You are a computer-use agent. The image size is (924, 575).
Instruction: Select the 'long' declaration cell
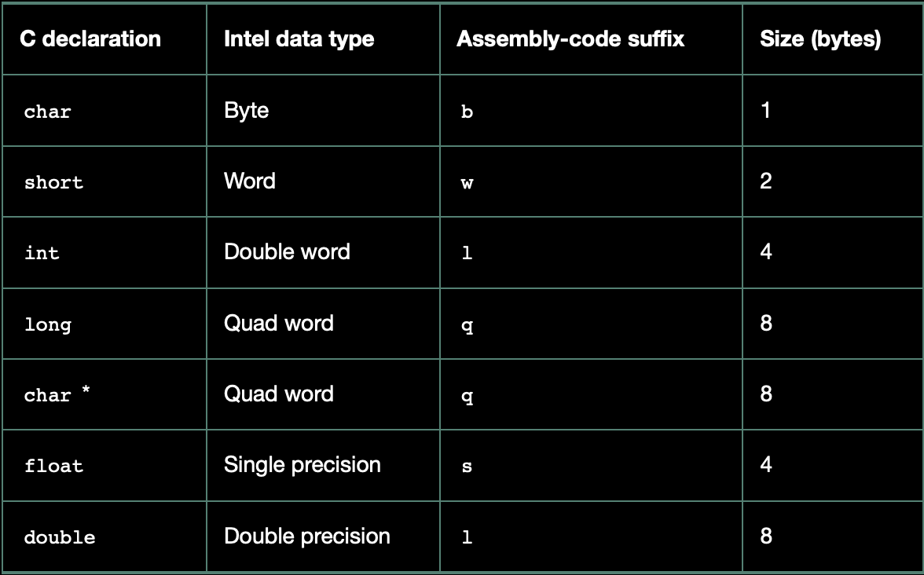(104, 324)
